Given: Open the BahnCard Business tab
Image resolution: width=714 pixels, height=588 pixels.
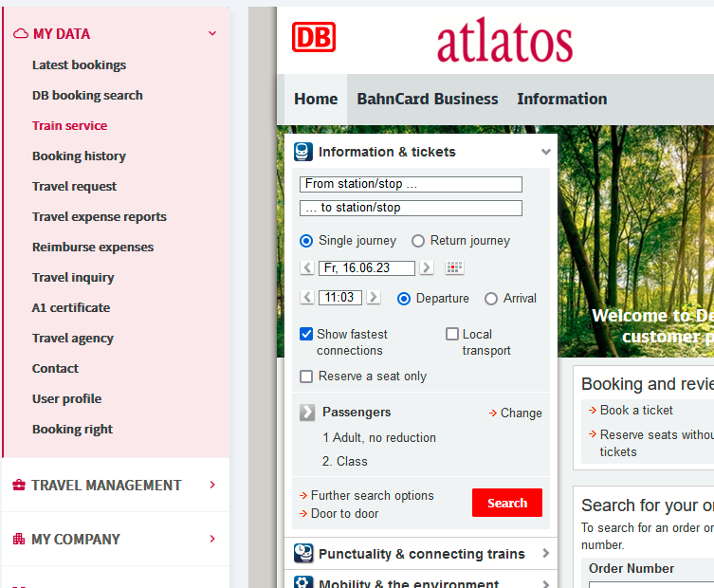Looking at the screenshot, I should point(427,99).
